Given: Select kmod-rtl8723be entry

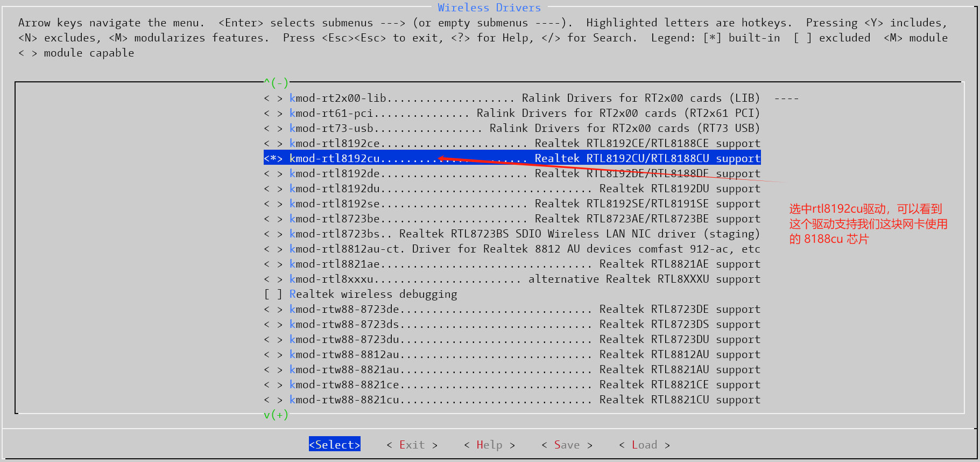Looking at the screenshot, I should click(512, 219).
